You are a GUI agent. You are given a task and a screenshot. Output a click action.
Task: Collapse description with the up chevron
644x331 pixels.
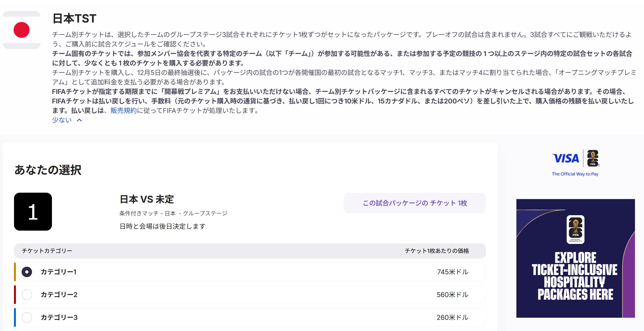[x=79, y=120]
